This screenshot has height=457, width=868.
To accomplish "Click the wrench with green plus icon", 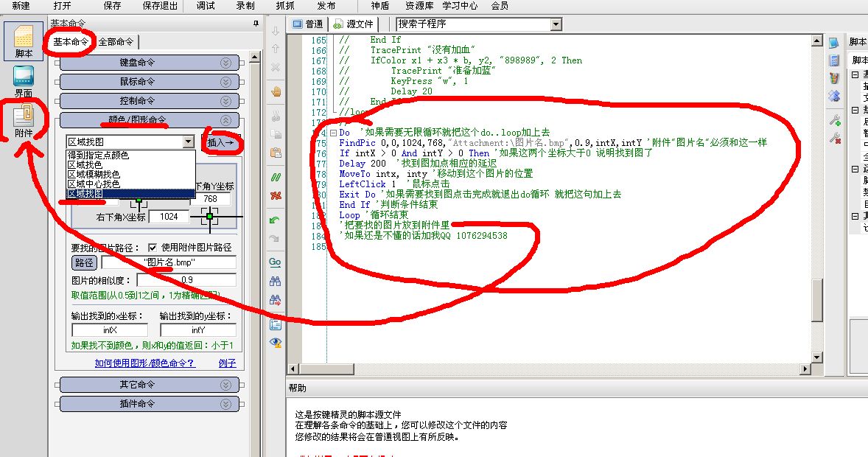I will click(x=835, y=119).
